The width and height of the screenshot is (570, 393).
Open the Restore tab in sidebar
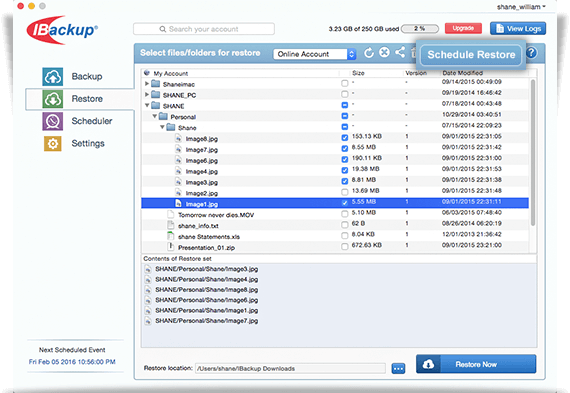[80, 99]
